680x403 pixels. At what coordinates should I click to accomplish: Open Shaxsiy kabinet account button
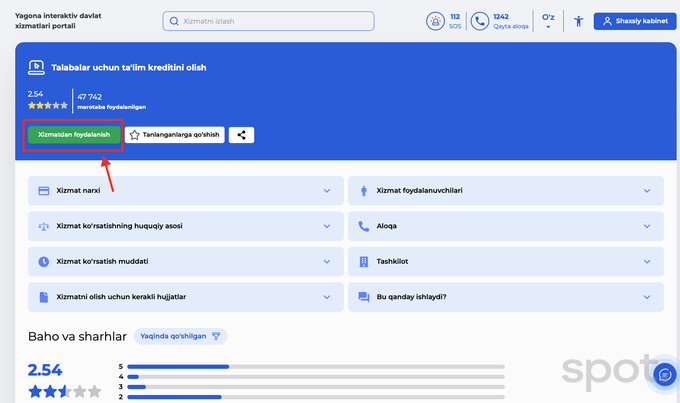634,21
